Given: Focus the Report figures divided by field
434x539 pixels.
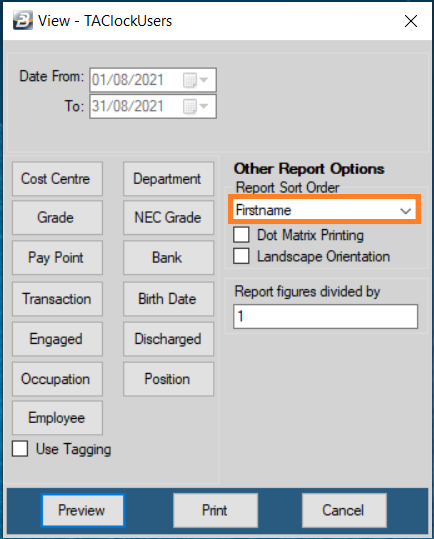Looking at the screenshot, I should pos(325,316).
